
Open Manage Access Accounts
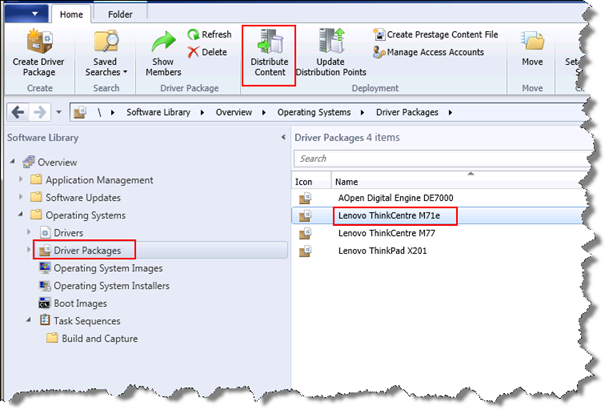(428, 52)
